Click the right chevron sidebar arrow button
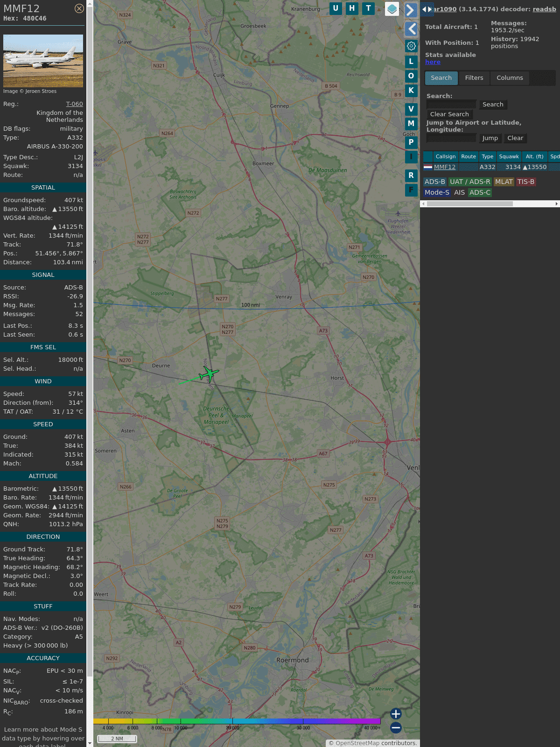The image size is (560, 747). pos(411,10)
